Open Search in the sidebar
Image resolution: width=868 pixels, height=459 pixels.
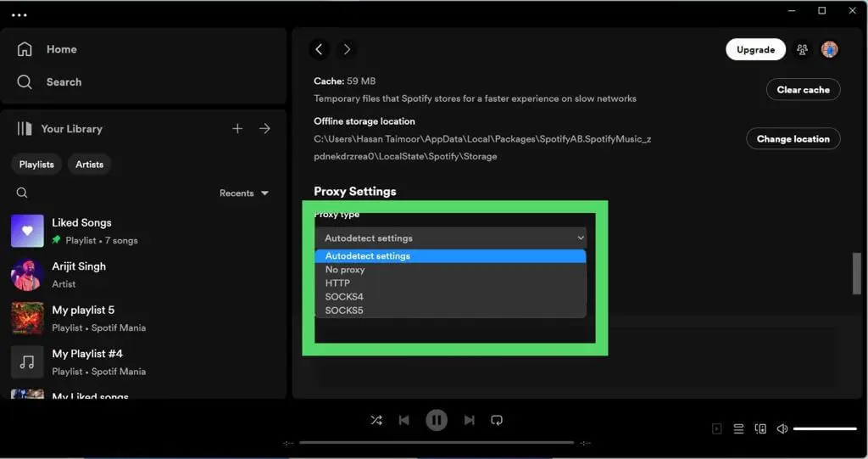click(x=49, y=82)
